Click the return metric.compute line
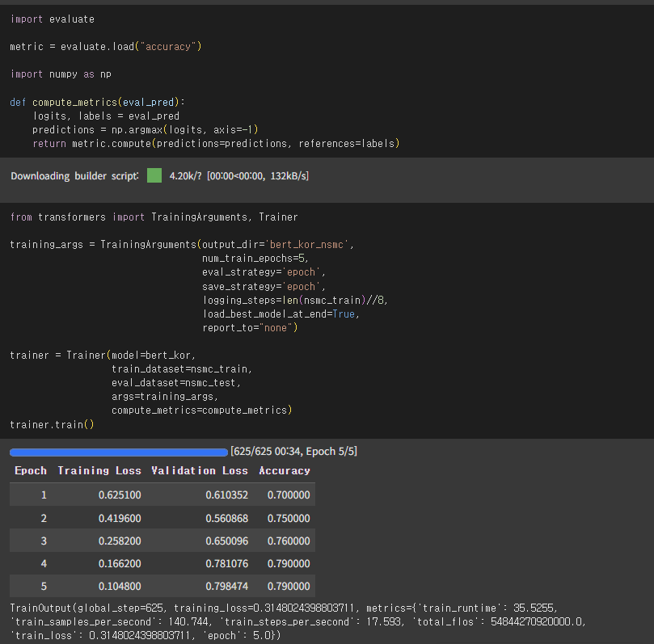 click(216, 143)
